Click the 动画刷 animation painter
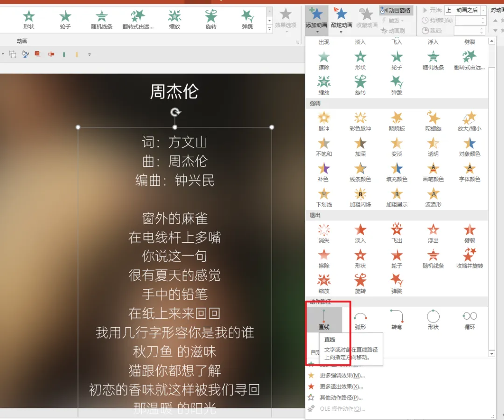The height and width of the screenshot is (420, 504). 393,31
